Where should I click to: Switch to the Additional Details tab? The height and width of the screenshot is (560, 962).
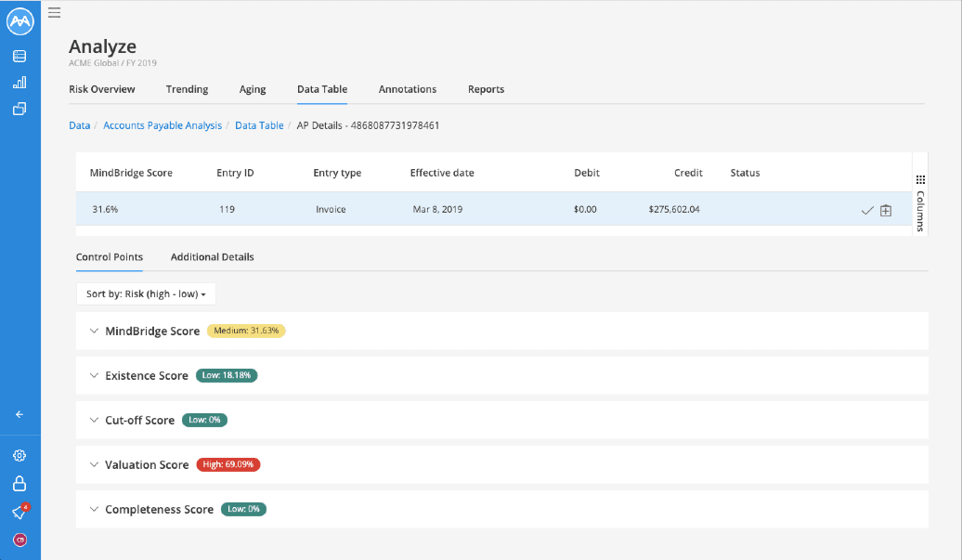(x=212, y=257)
